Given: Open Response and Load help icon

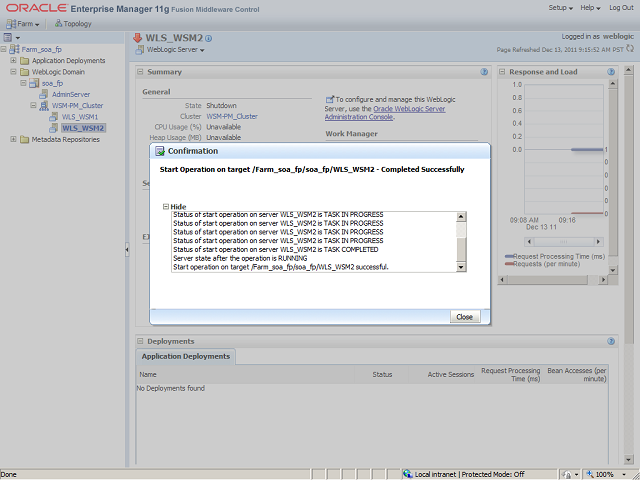Looking at the screenshot, I should (611, 72).
